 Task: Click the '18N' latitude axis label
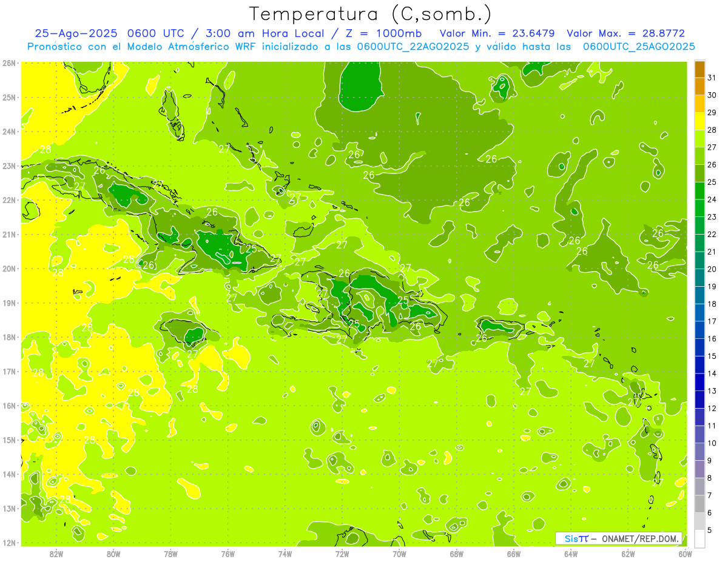coord(9,337)
